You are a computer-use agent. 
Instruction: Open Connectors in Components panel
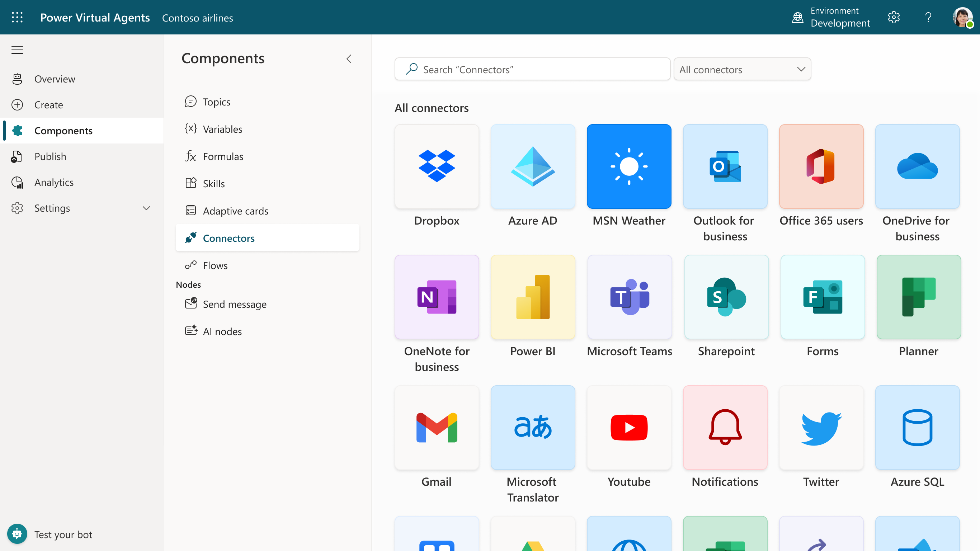[x=268, y=238]
